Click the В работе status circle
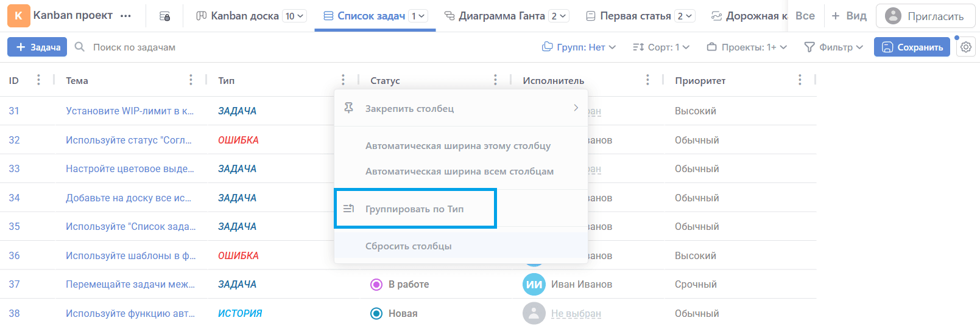The image size is (980, 326). point(376,284)
